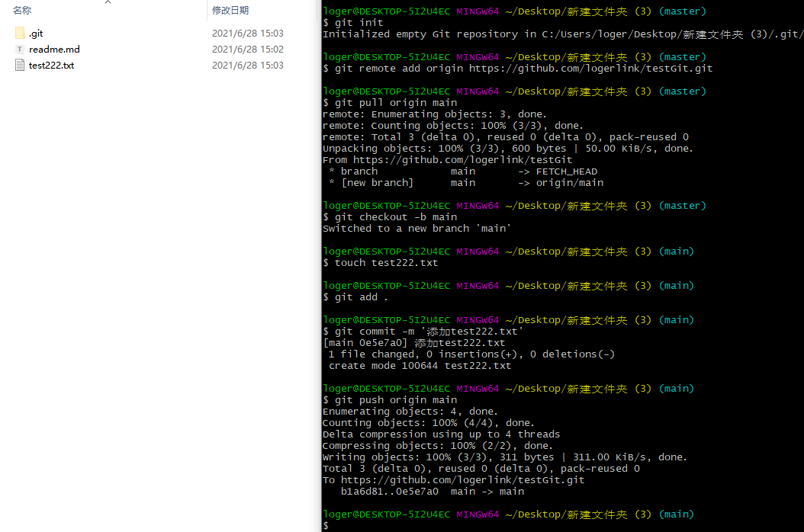The height and width of the screenshot is (532, 804).
Task: Click 'remote: Enumerating objects: 3, done.' line
Action: click(x=434, y=114)
